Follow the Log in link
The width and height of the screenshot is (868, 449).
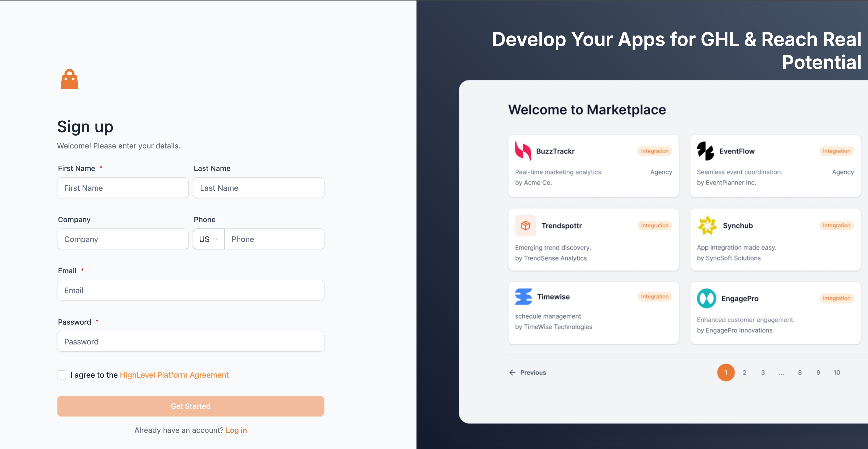[x=236, y=430]
